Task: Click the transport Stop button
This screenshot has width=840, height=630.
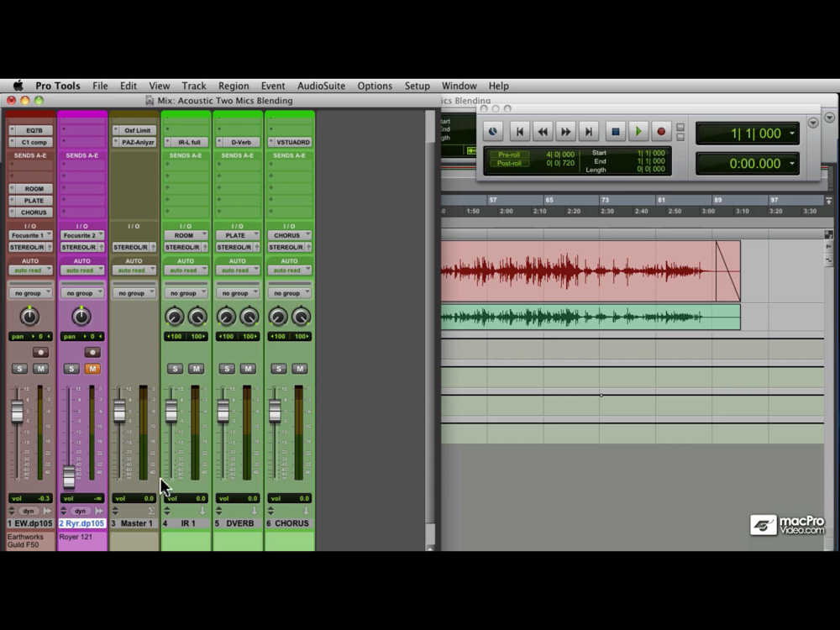Action: 615,132
